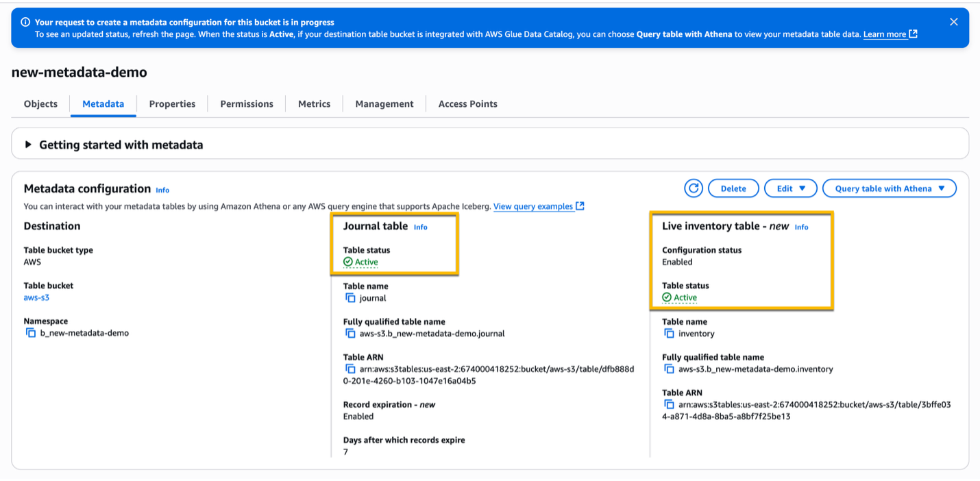980x481 pixels.
Task: Click the external icon after View query examples
Action: (x=580, y=206)
